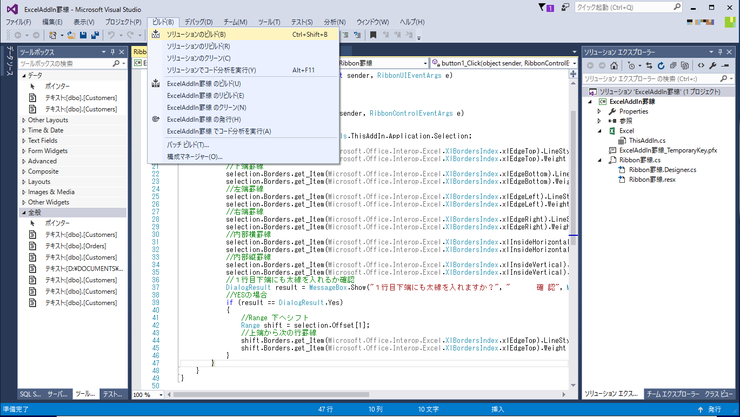The height and width of the screenshot is (417, 740).
Task: Click View Code icon in Solution Explorer
Action: tap(701, 66)
